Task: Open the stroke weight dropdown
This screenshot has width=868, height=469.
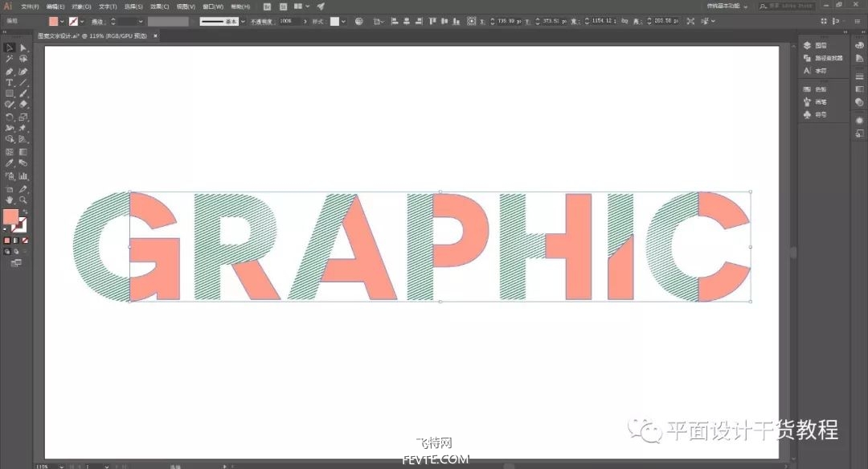Action: tap(141, 22)
